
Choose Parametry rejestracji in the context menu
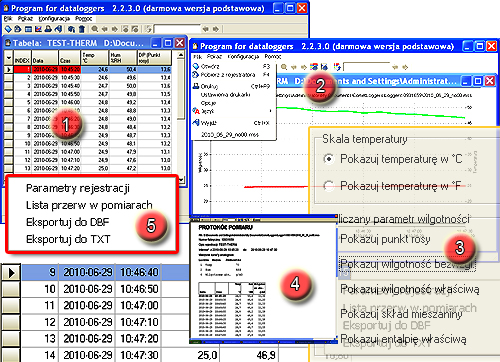point(78,188)
